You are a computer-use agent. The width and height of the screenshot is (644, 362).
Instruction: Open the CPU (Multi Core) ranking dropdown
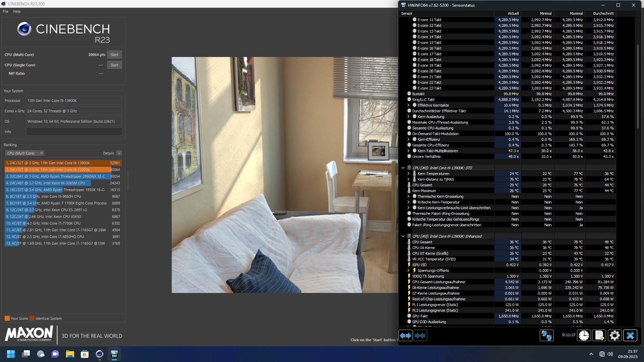click(x=24, y=153)
